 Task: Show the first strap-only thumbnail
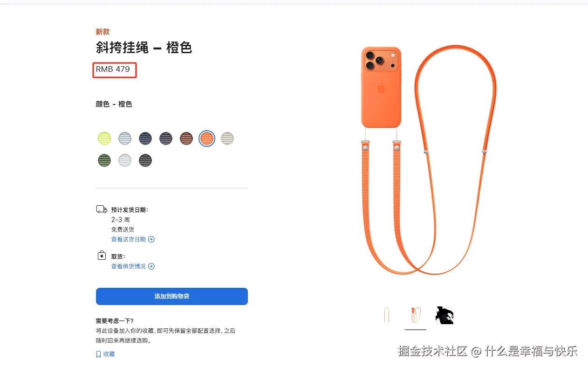coord(387,315)
